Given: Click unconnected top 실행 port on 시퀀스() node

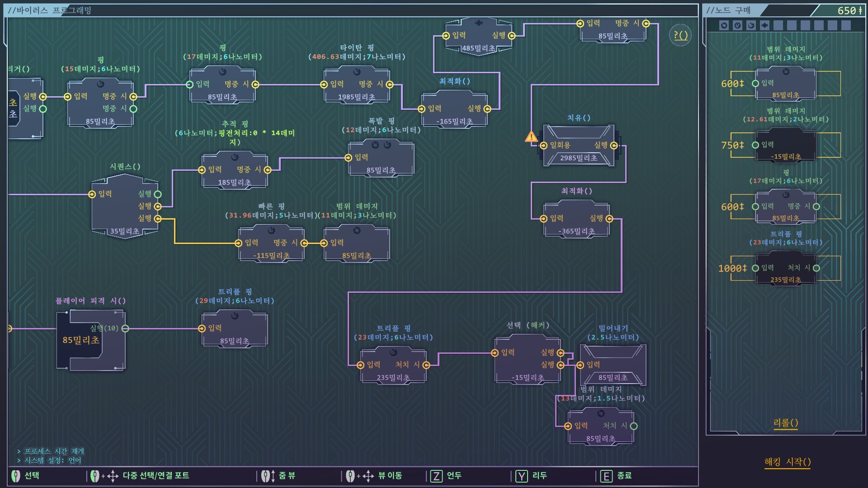Looking at the screenshot, I should click(x=158, y=194).
